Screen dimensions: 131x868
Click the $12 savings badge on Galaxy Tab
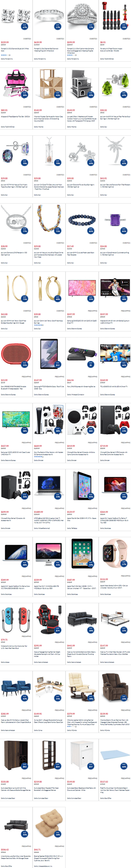pyautogui.click(x=58, y=364)
